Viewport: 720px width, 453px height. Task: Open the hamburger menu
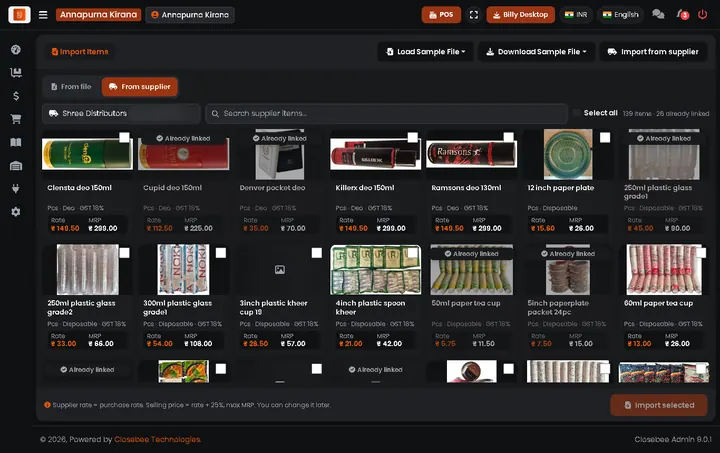click(43, 15)
